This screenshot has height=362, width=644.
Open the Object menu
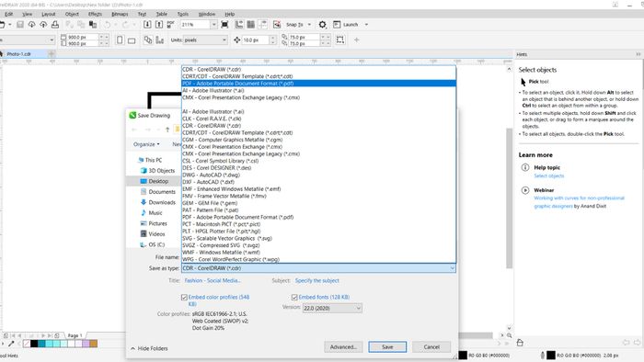pyautogui.click(x=72, y=14)
